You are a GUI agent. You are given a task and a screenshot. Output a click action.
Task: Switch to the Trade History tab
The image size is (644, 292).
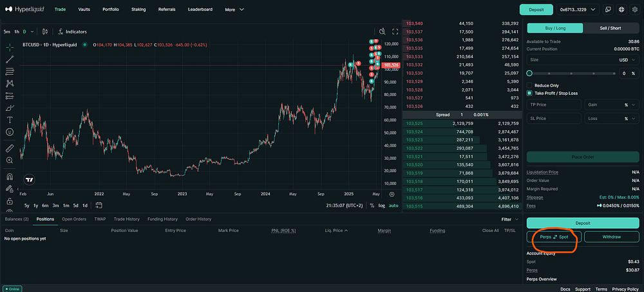pos(126,219)
